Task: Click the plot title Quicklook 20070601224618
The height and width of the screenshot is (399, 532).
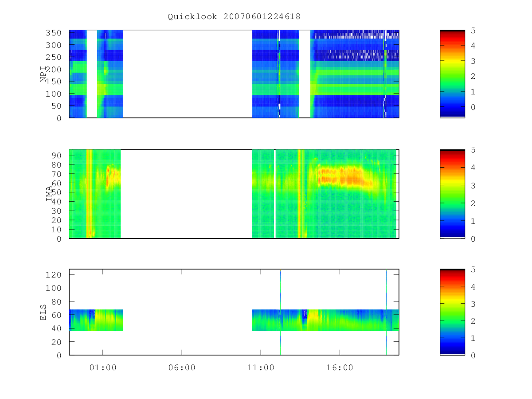Action: point(234,16)
